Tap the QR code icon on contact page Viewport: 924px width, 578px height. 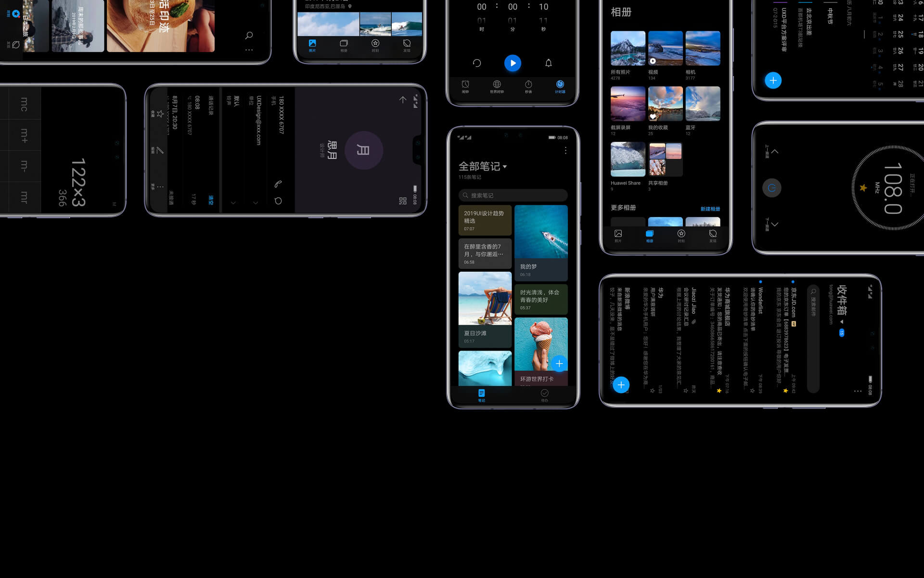click(x=403, y=201)
